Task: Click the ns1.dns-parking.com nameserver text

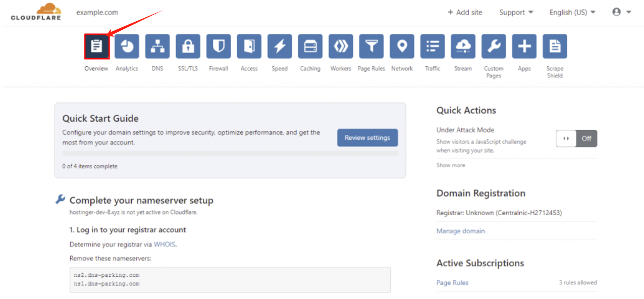Action: pyautogui.click(x=106, y=284)
